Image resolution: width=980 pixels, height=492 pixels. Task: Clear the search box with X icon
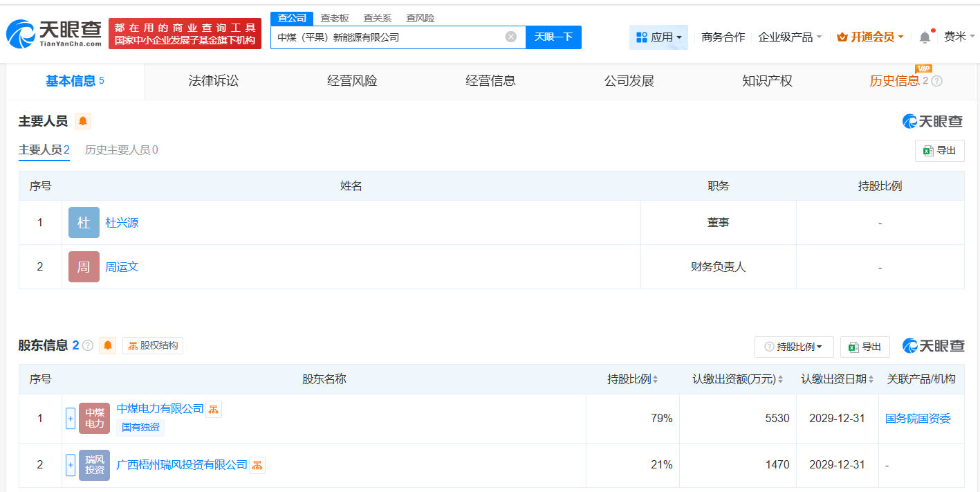click(510, 37)
